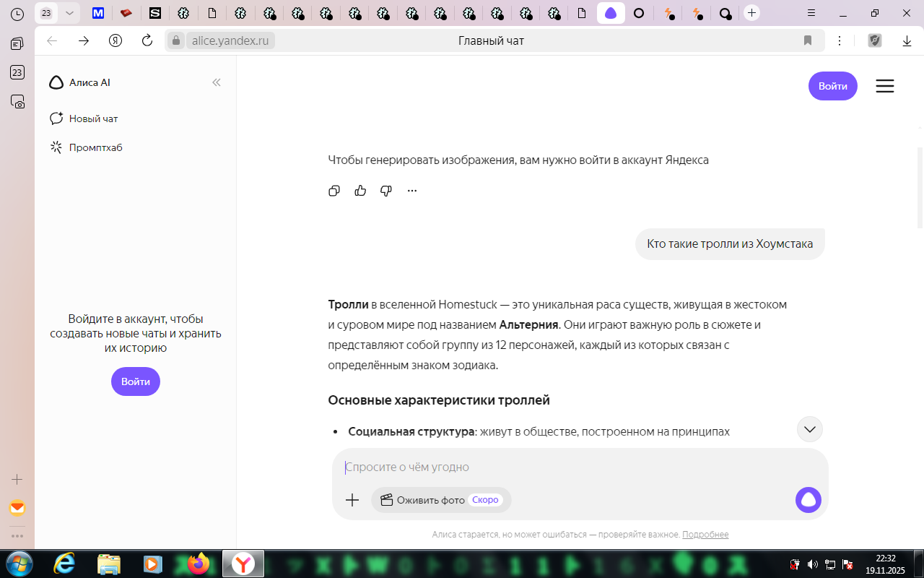This screenshot has width=924, height=578.
Task: Open Windows Media Player from the taskbar
Action: pos(152,564)
